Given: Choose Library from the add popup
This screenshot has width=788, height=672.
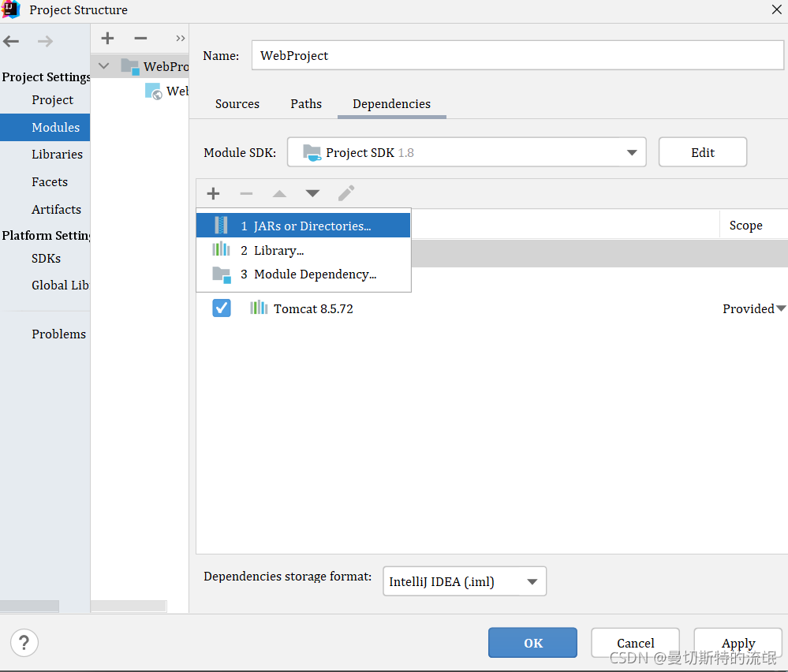Looking at the screenshot, I should (304, 250).
